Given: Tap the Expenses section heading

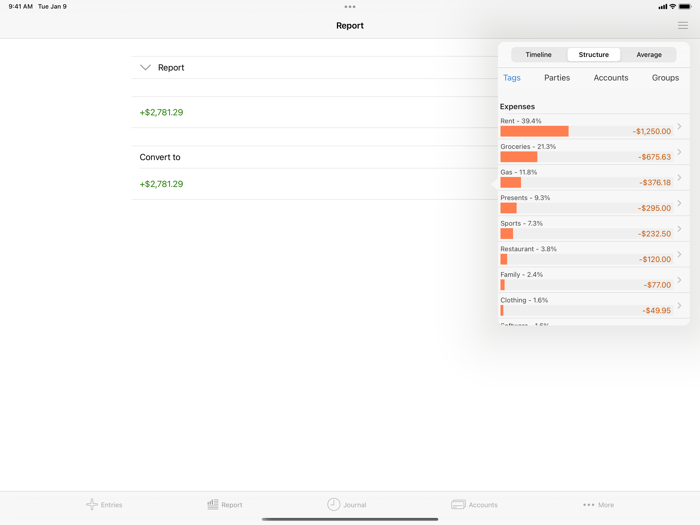Looking at the screenshot, I should pyautogui.click(x=517, y=106).
